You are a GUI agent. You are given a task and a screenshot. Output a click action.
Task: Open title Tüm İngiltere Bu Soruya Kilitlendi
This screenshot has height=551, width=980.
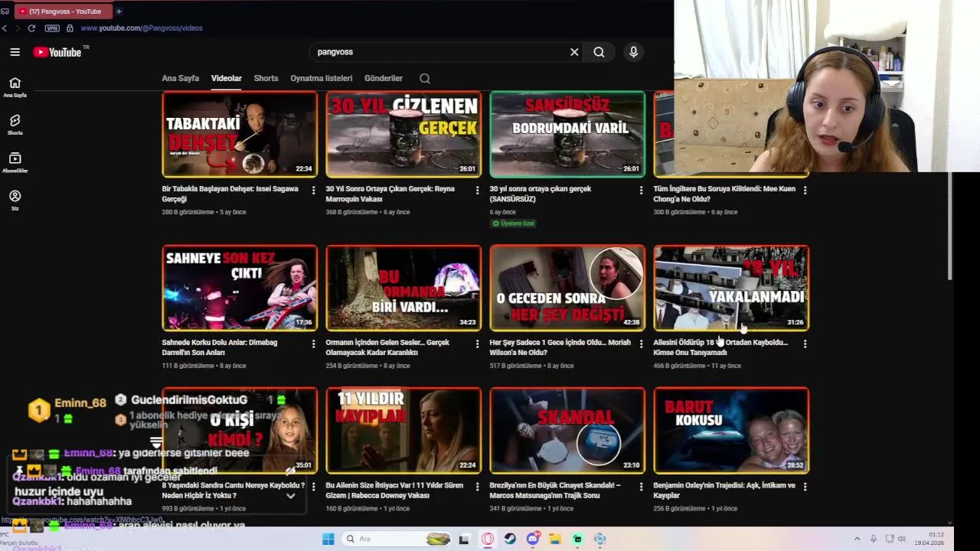(724, 194)
